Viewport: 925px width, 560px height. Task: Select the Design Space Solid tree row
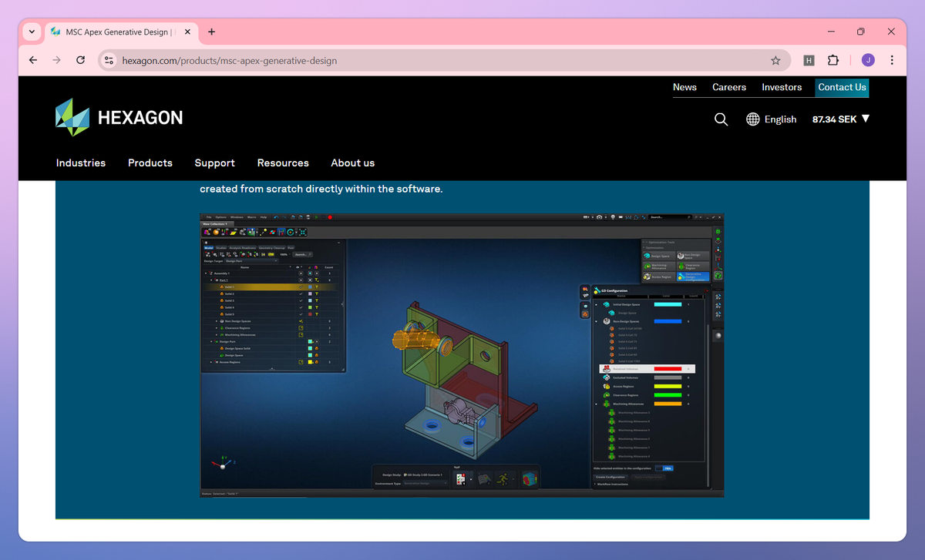tap(270, 348)
